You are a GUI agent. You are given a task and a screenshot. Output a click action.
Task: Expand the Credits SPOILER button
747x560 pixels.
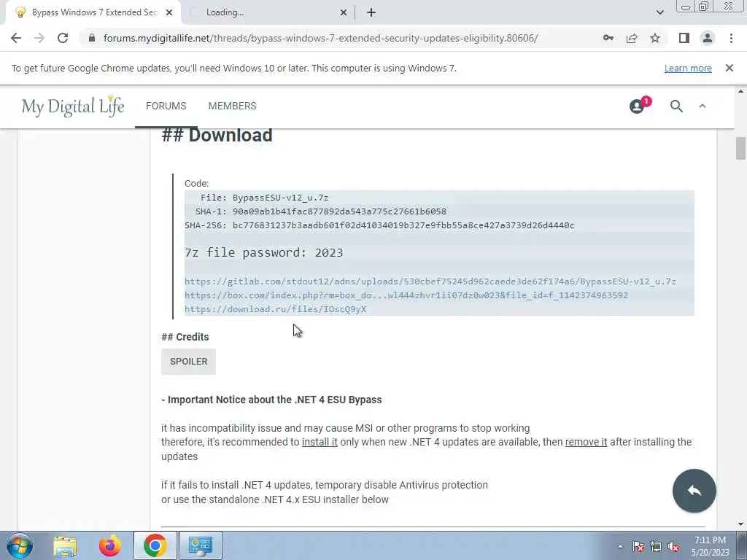coord(188,362)
